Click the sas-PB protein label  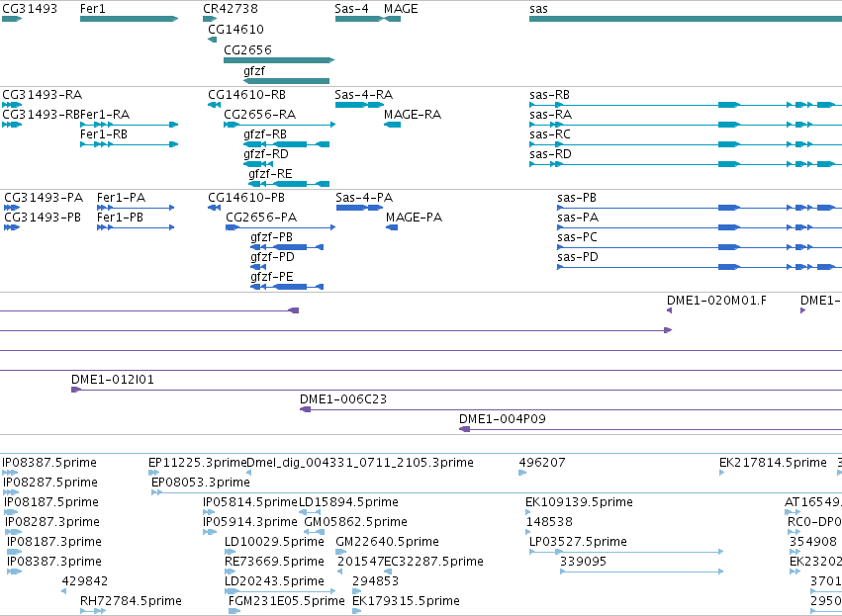(x=577, y=198)
